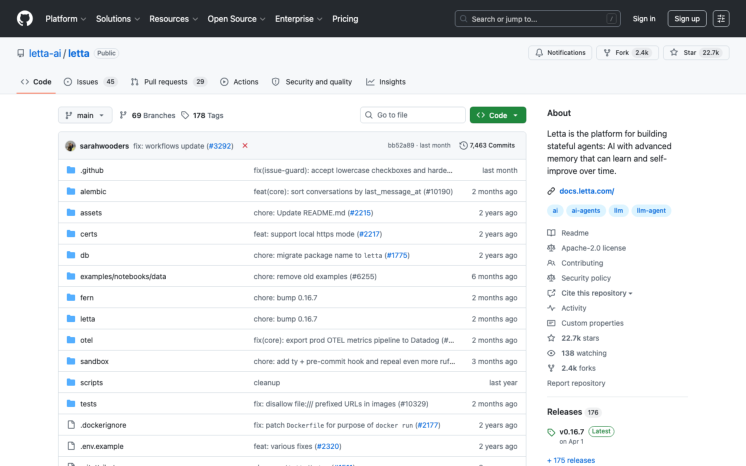The height and width of the screenshot is (466, 746).
Task: Click the file icon beside .env.example
Action: (71, 446)
